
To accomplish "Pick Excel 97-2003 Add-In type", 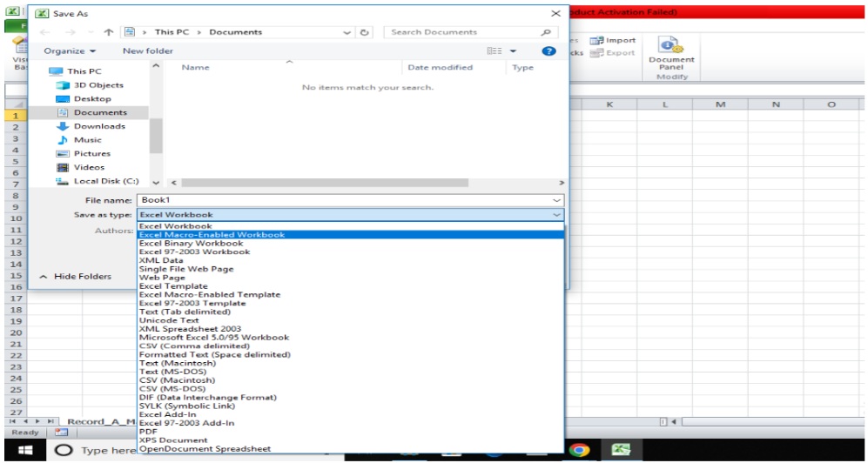I will pyautogui.click(x=350, y=423).
